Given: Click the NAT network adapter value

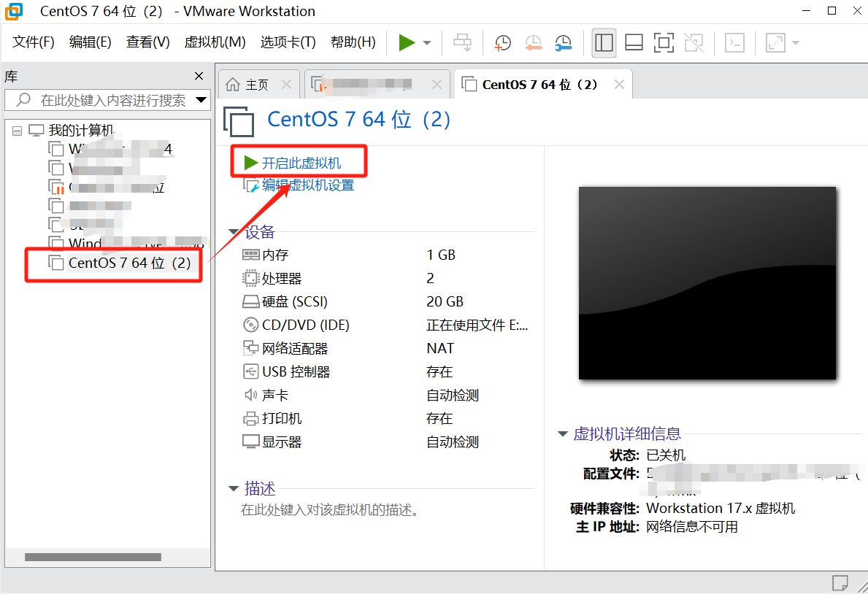Looking at the screenshot, I should pos(441,348).
